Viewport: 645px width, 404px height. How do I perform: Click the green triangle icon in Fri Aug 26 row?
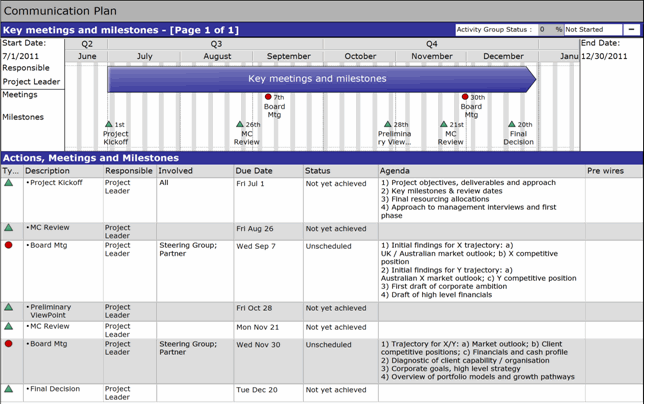click(x=9, y=228)
